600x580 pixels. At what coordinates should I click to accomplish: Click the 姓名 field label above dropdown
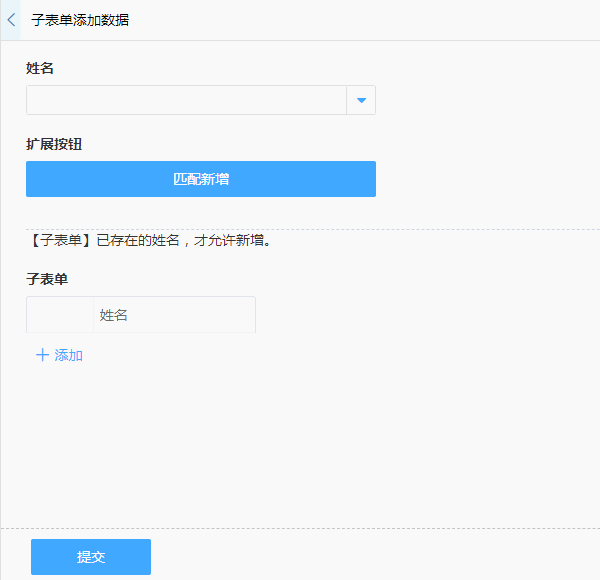(40, 69)
